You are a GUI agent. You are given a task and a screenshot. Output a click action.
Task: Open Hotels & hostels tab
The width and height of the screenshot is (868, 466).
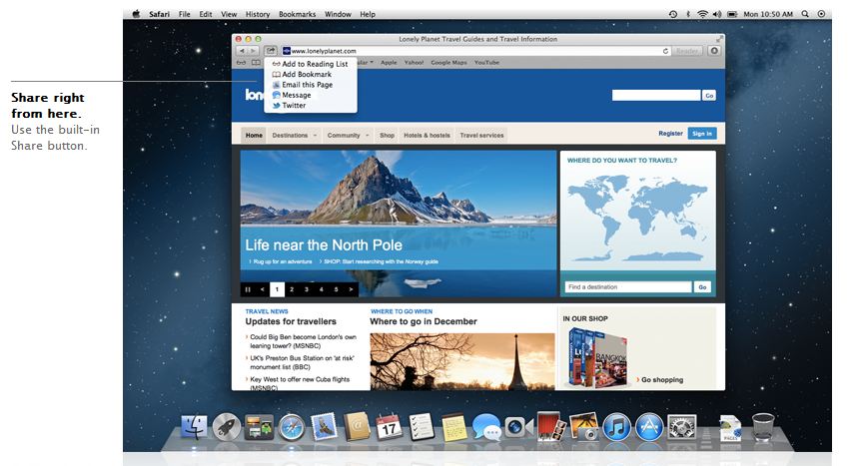tap(427, 135)
